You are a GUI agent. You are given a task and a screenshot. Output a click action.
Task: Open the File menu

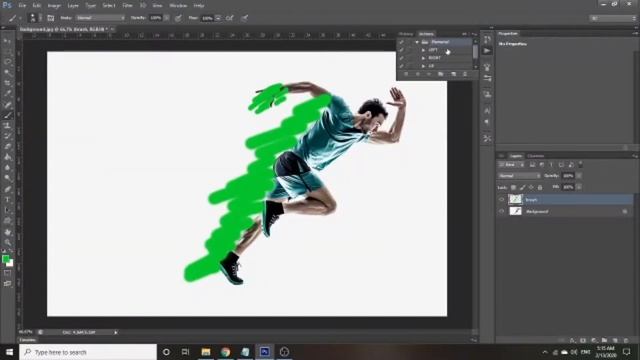[22, 6]
